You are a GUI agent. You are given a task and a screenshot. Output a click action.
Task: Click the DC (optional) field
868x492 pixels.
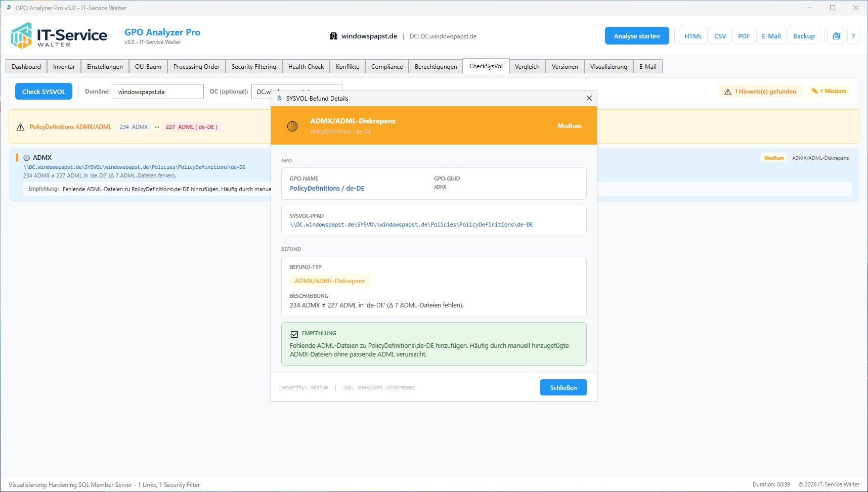261,92
